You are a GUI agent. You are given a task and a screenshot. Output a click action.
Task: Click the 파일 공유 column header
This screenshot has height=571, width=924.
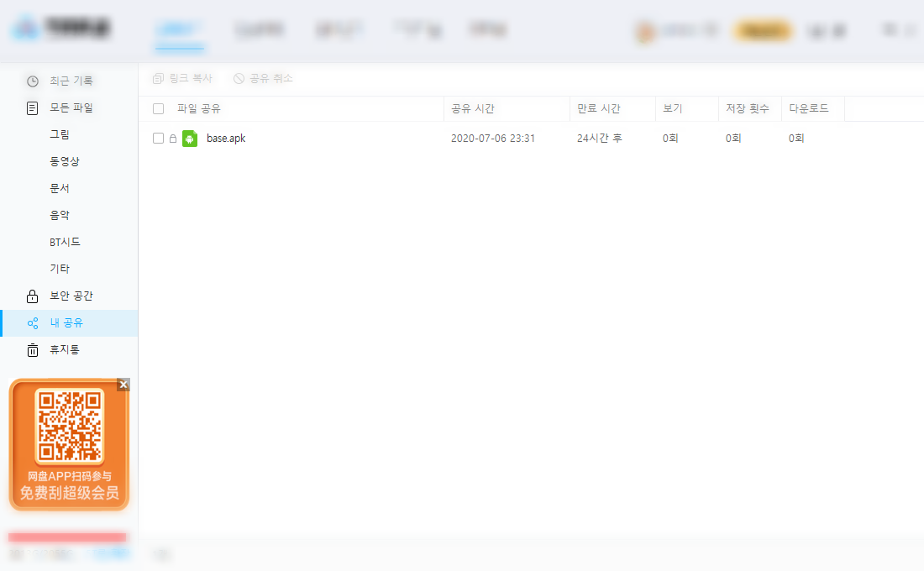click(198, 109)
